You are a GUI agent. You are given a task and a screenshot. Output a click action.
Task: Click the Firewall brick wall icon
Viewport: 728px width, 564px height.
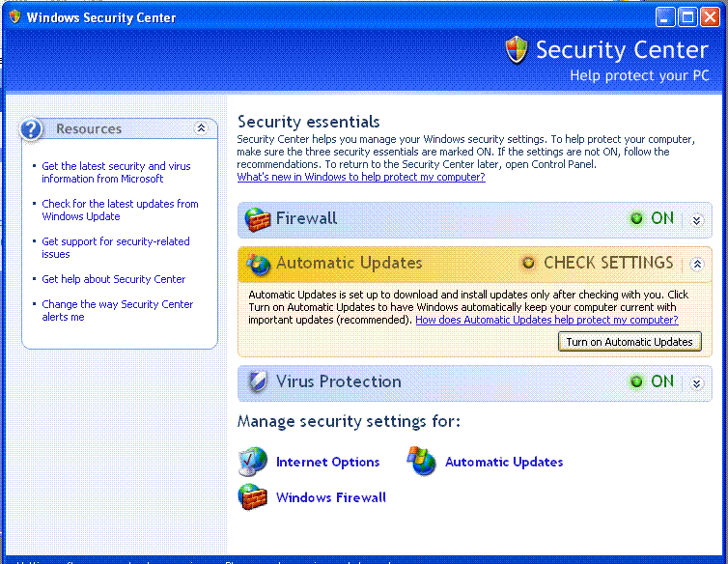[x=257, y=219]
